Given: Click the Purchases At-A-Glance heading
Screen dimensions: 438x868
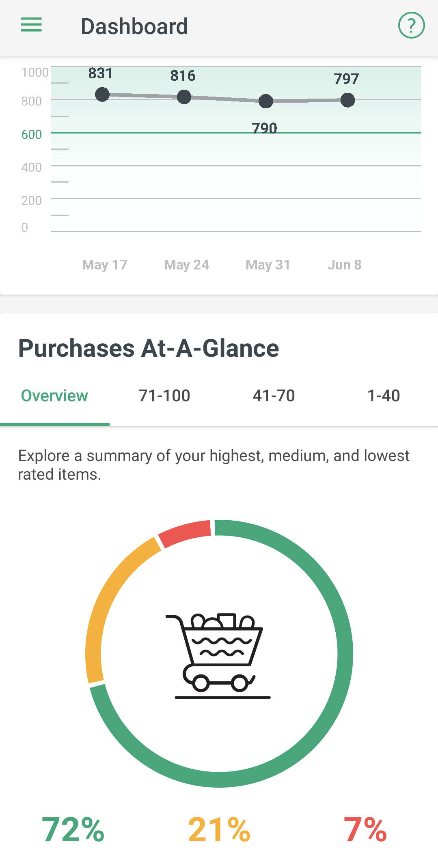Looking at the screenshot, I should coord(149,348).
